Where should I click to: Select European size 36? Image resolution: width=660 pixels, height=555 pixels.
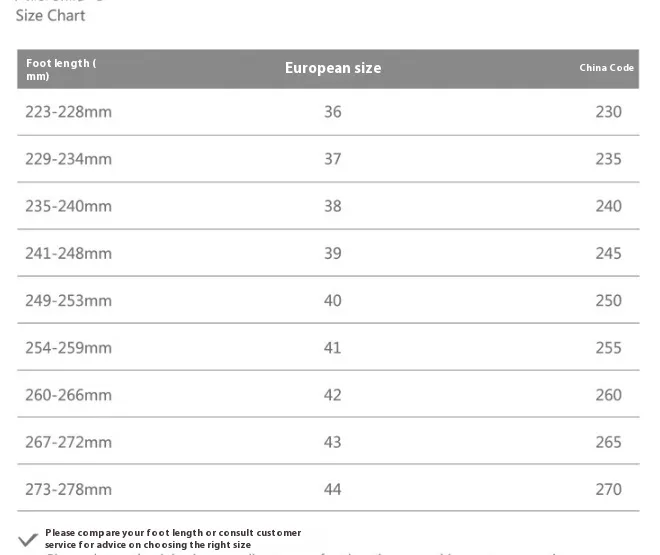pos(333,112)
